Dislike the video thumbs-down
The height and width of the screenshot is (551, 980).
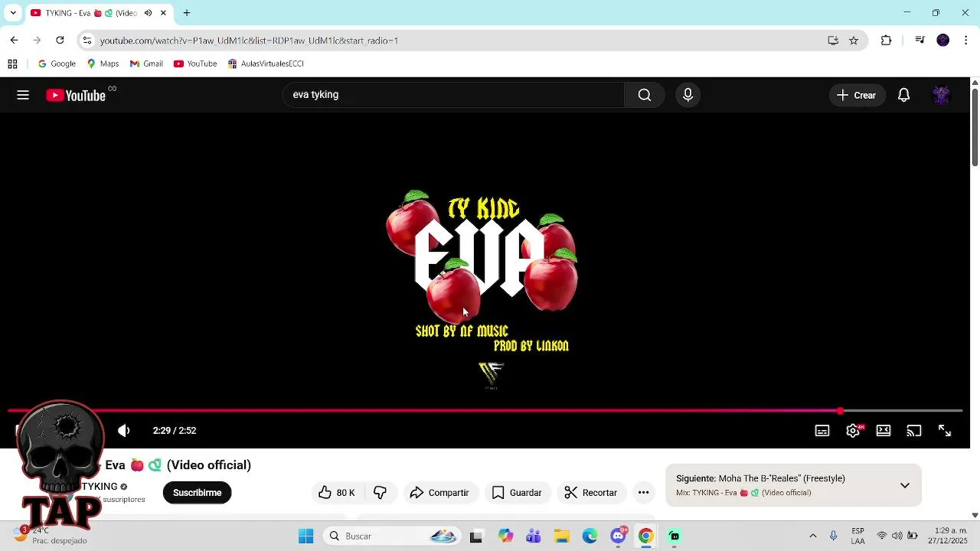pyautogui.click(x=380, y=493)
